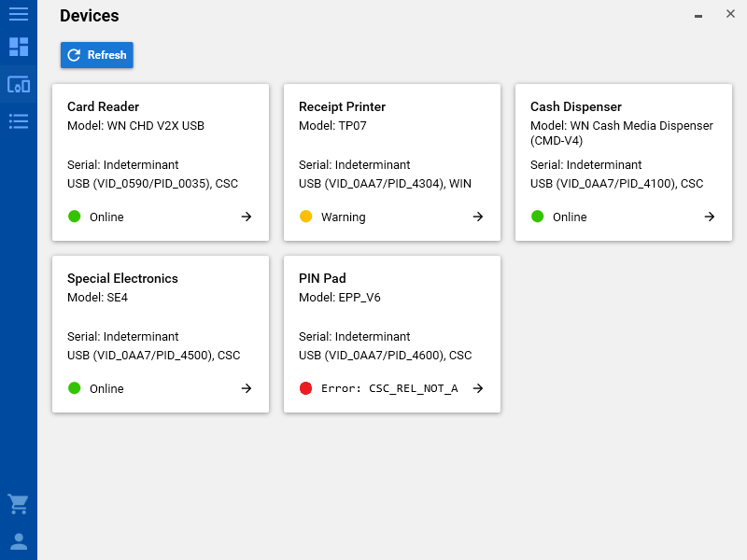This screenshot has width=747, height=560.
Task: Expand Cash Dispenser details arrow
Action: coord(710,217)
